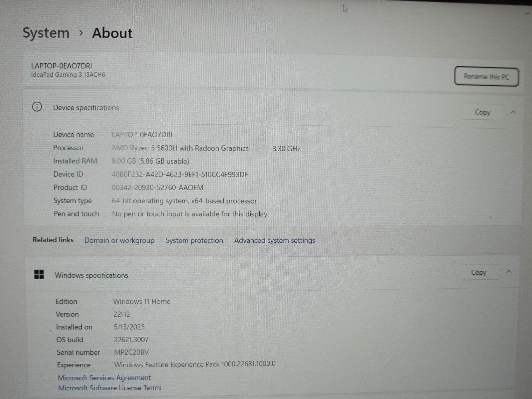Screen dimensions: 532x399
Task: Open the Microsoft Services Agreement link
Action: [x=104, y=378]
